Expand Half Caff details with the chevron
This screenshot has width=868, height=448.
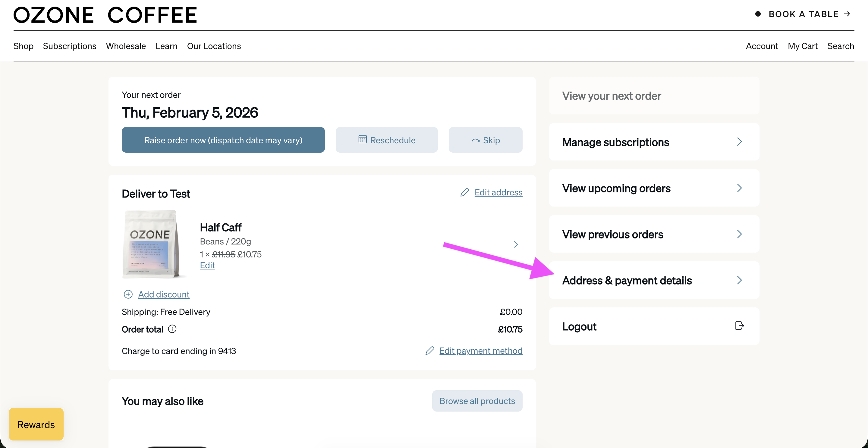(x=516, y=244)
